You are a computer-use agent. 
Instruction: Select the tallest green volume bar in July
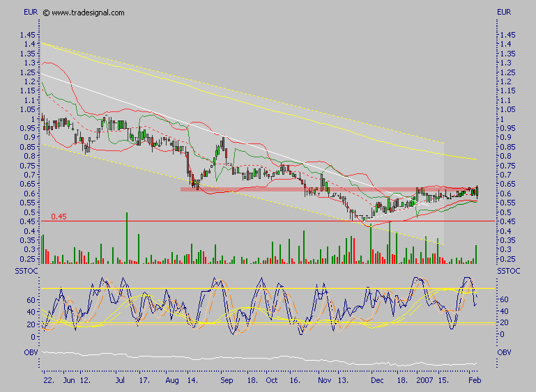click(127, 237)
